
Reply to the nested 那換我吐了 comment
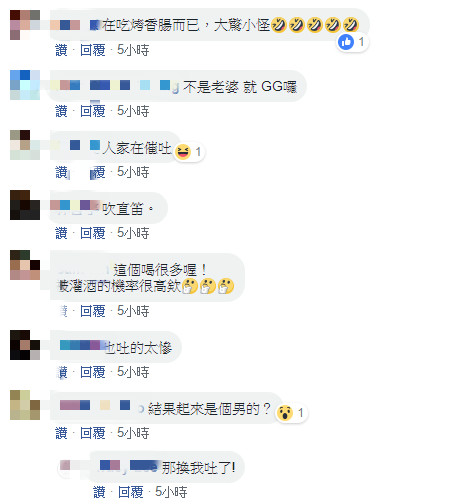point(131,492)
